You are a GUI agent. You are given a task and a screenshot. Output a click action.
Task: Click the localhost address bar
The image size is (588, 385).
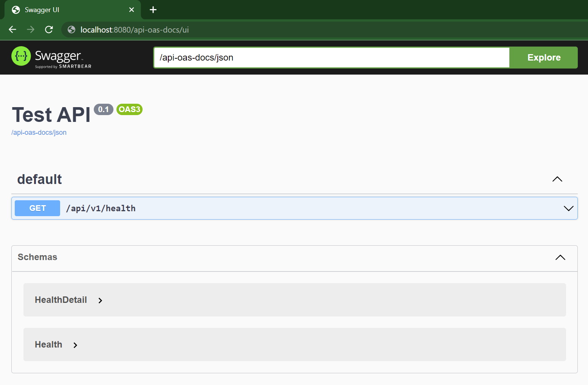325,30
